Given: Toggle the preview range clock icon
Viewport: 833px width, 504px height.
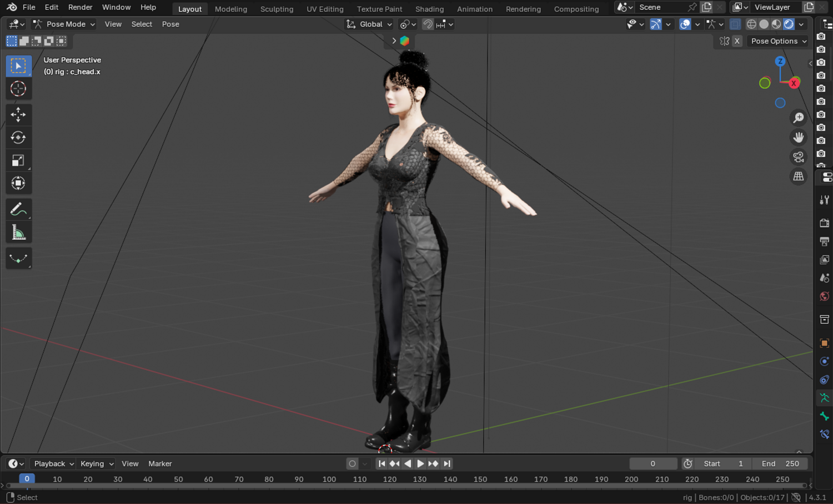Looking at the screenshot, I should pyautogui.click(x=688, y=464).
